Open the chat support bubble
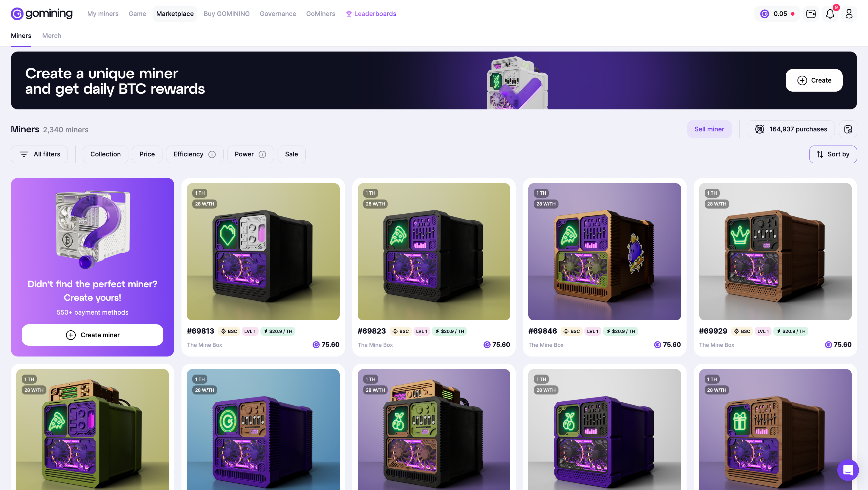 [848, 470]
